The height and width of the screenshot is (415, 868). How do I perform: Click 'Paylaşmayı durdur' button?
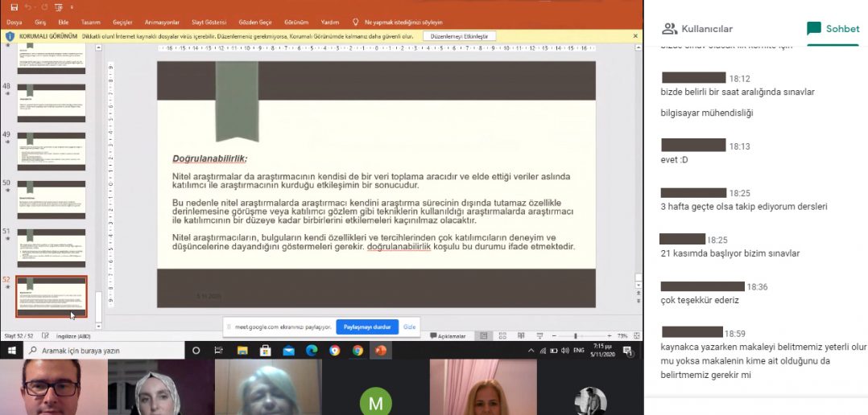367,327
